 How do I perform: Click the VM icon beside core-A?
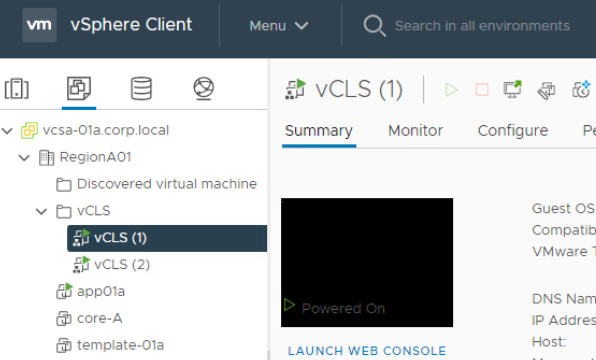[64, 319]
